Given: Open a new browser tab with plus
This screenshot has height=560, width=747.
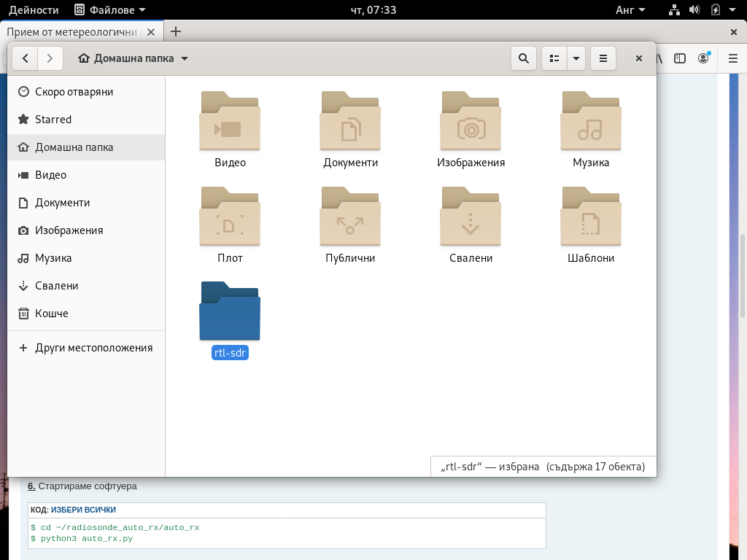Looking at the screenshot, I should click(x=175, y=31).
